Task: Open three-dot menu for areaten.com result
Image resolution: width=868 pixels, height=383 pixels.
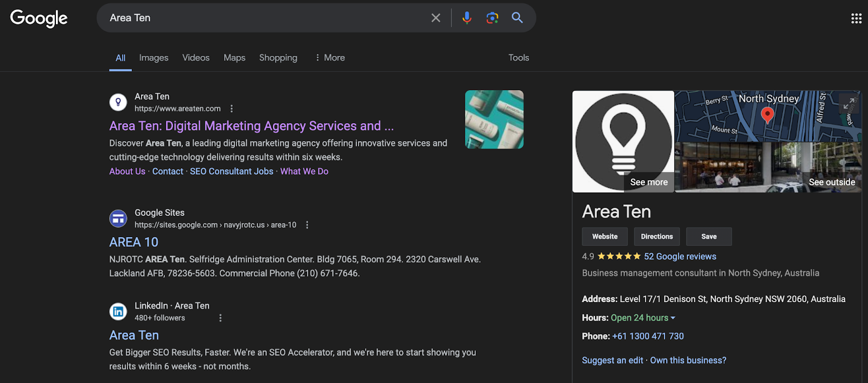Action: tap(232, 108)
